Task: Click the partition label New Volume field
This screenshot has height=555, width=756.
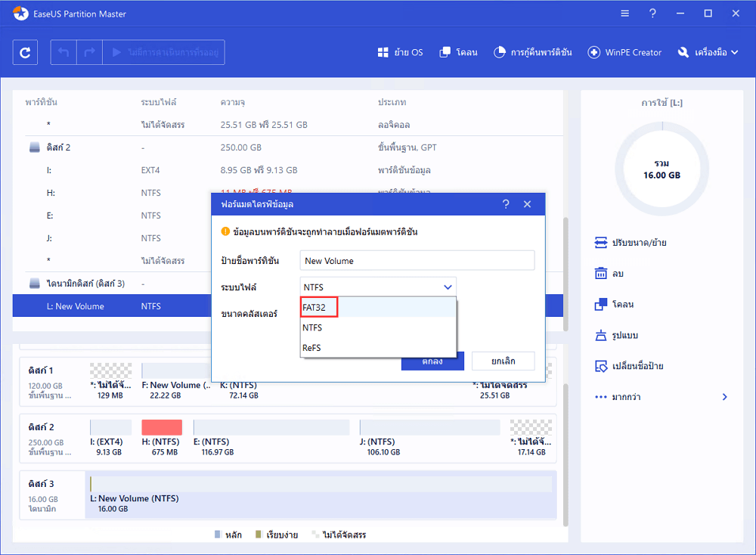Action: [417, 260]
